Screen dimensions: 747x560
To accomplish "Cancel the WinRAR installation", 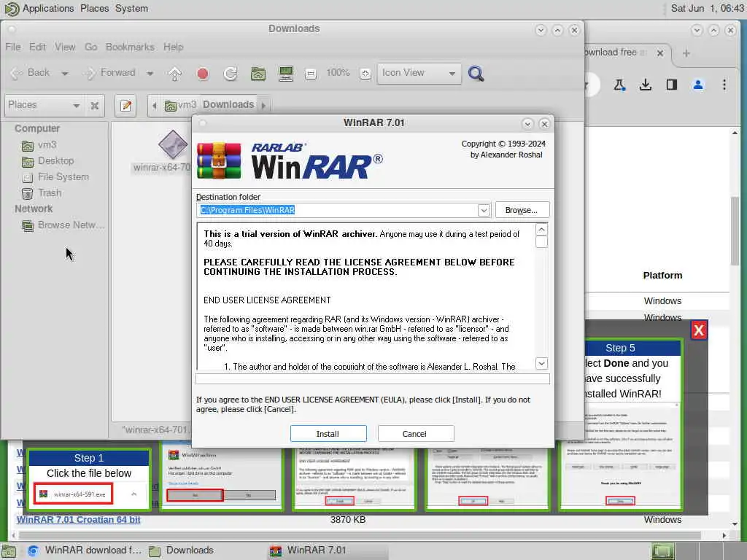I will tap(415, 434).
